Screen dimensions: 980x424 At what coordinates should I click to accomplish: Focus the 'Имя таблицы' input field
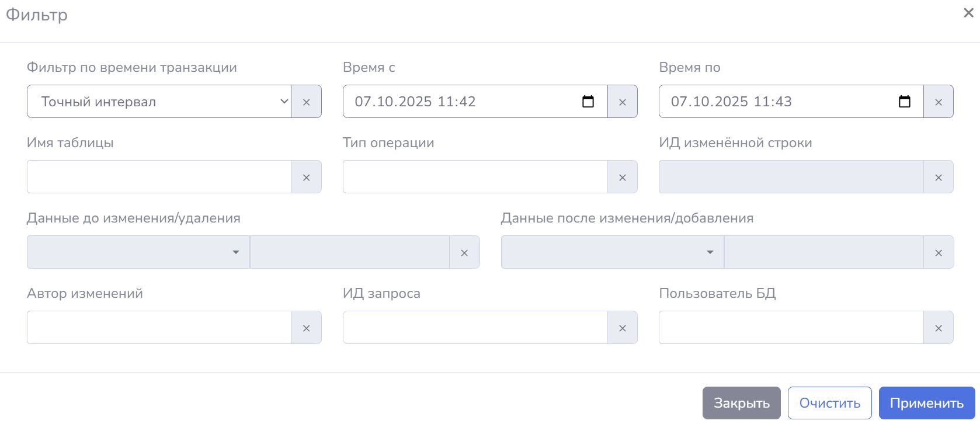coord(159,177)
